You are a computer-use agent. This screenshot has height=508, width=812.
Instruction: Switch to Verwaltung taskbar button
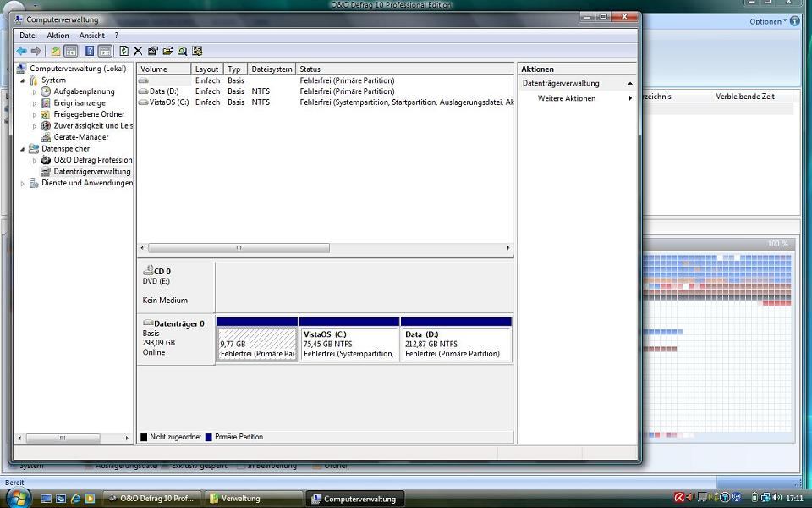(x=253, y=499)
